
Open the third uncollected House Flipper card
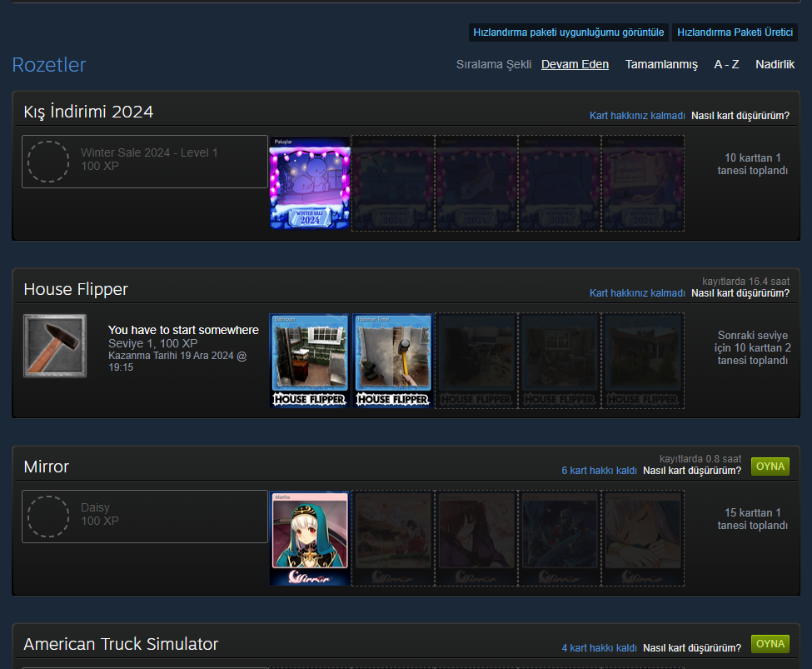pyautogui.click(x=476, y=361)
